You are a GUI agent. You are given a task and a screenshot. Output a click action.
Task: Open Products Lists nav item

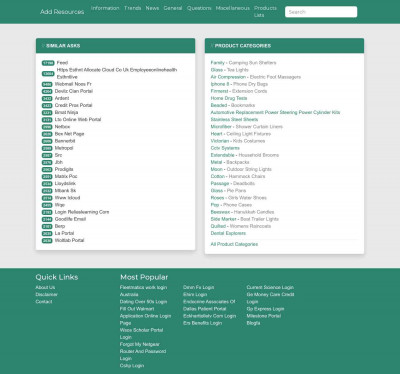coord(265,11)
